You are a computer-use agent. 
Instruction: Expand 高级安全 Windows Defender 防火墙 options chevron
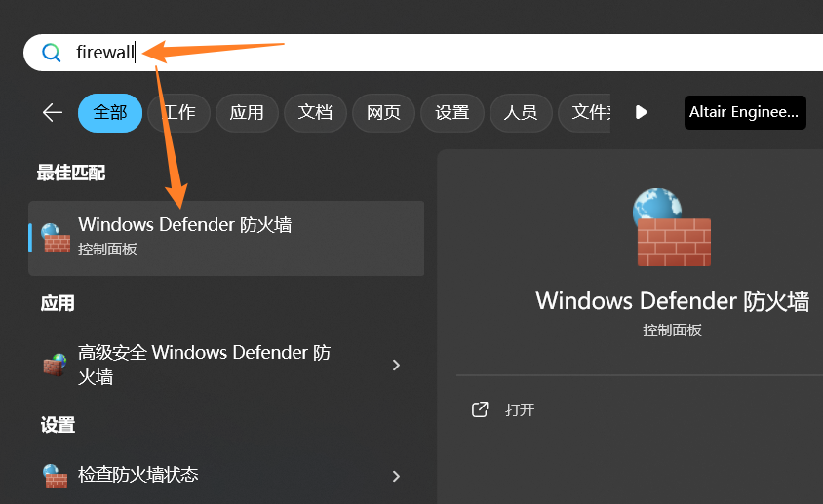(396, 365)
